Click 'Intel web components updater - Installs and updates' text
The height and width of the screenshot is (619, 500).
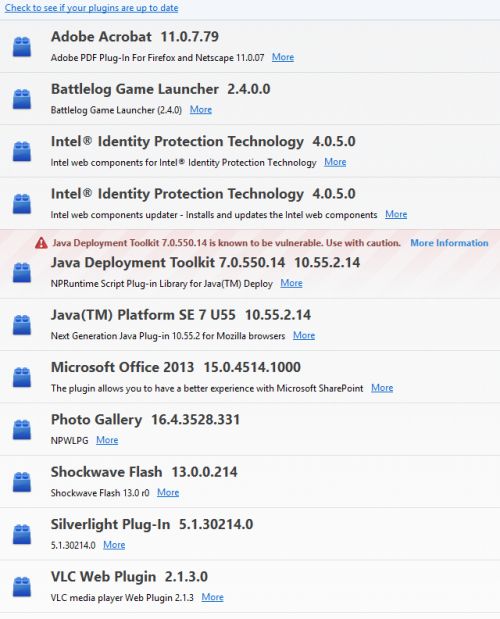[214, 215]
